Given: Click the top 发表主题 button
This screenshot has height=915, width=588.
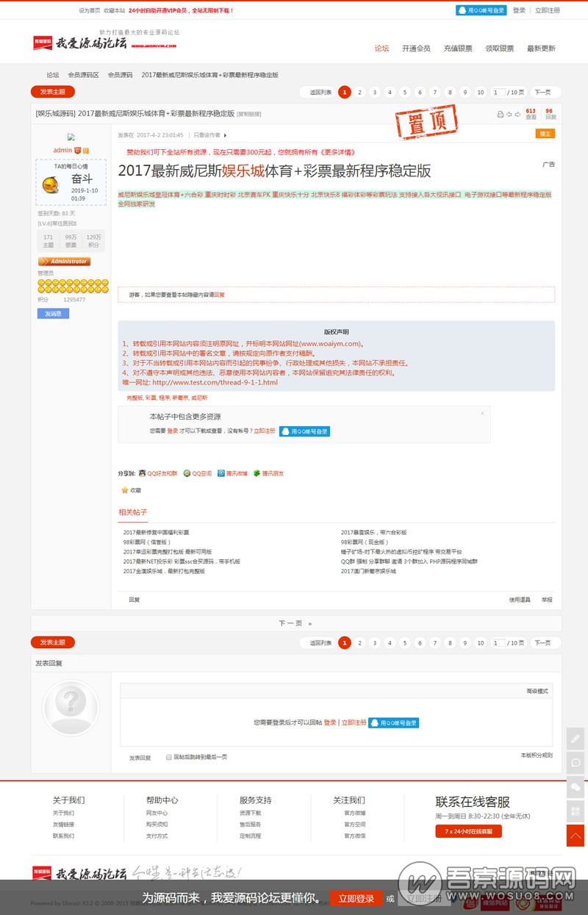Looking at the screenshot, I should (52, 92).
